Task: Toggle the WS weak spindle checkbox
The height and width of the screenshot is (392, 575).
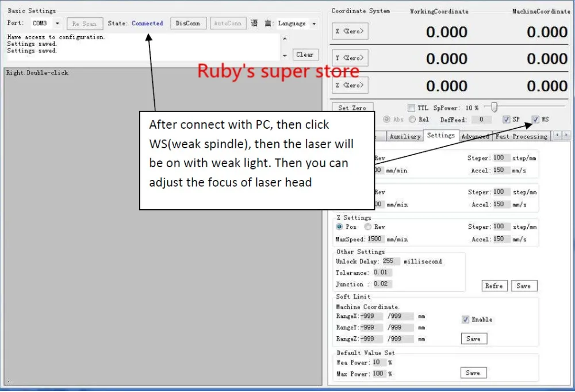Action: click(x=535, y=120)
